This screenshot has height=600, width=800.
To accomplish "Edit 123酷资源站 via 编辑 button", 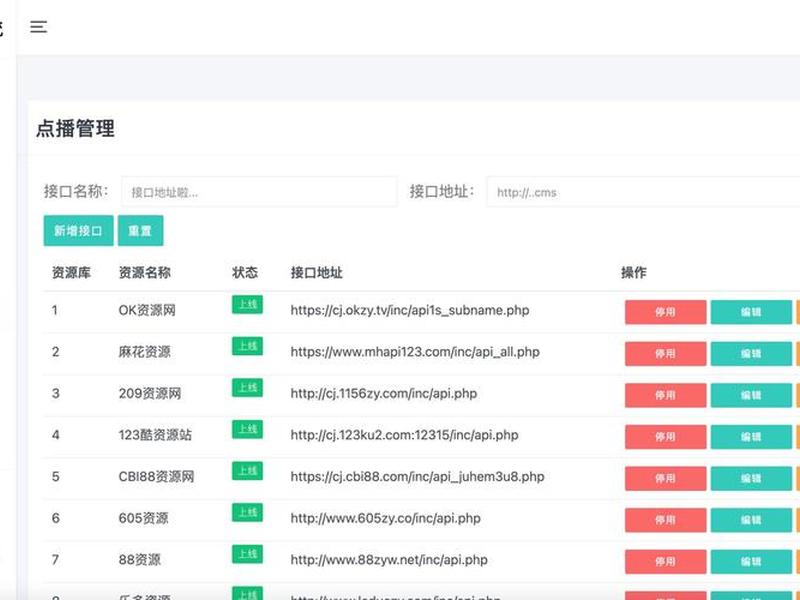I will (x=751, y=437).
